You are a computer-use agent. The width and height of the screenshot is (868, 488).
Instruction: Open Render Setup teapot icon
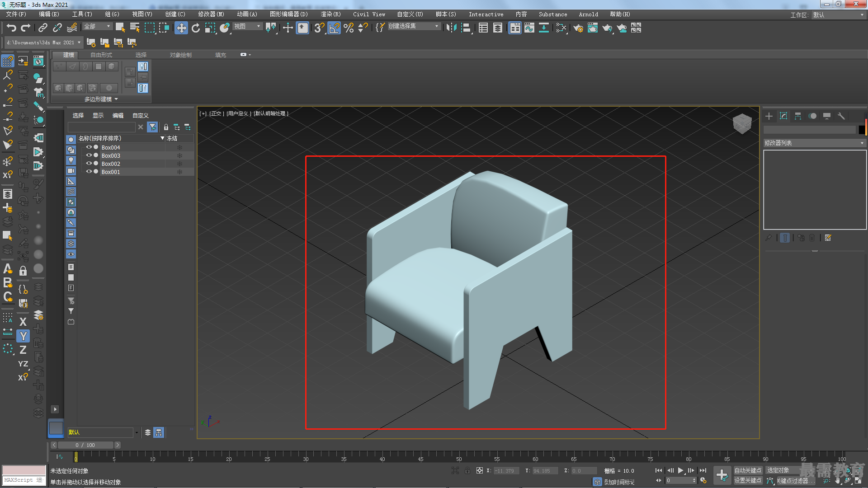578,28
